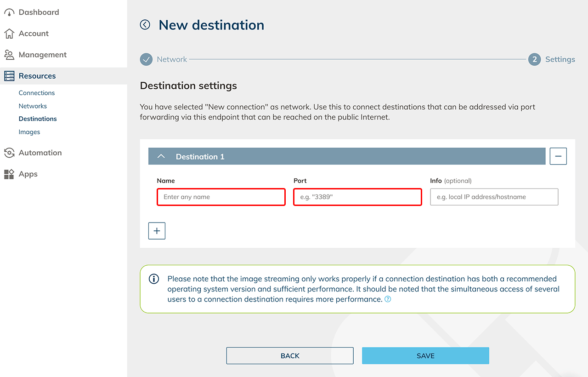The image size is (588, 377).
Task: Click the Dashboard gauge icon
Action: (x=9, y=12)
